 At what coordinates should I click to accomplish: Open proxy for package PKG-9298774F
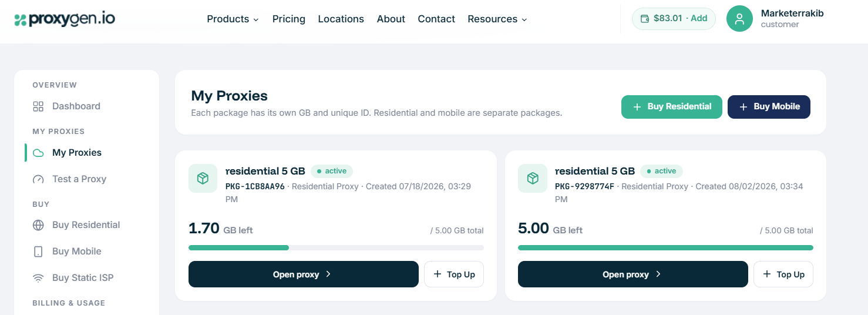[x=633, y=274]
